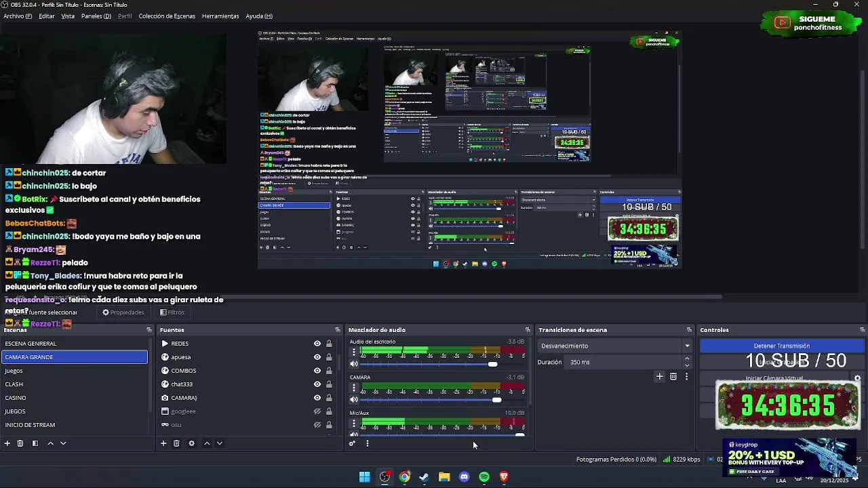
Task: Remove selected scene using trash icon
Action: tap(20, 443)
